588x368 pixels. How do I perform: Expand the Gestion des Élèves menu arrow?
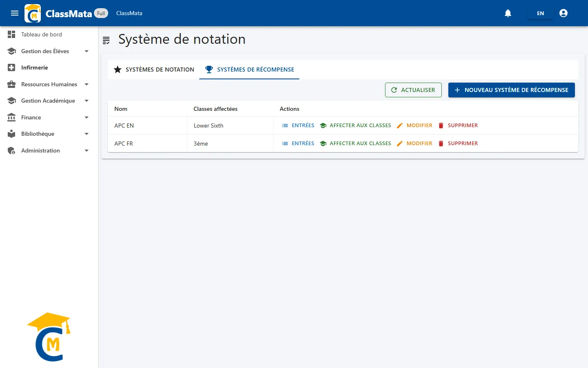pyautogui.click(x=87, y=51)
